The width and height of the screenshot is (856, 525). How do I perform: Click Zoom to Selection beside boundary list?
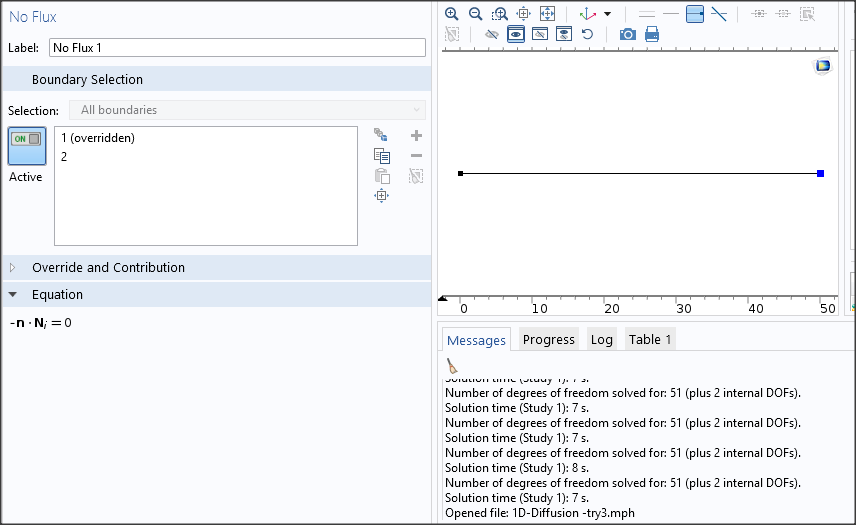(381, 195)
